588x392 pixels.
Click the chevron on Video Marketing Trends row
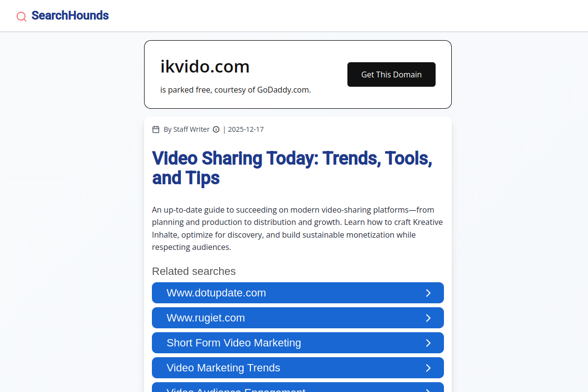click(x=428, y=368)
